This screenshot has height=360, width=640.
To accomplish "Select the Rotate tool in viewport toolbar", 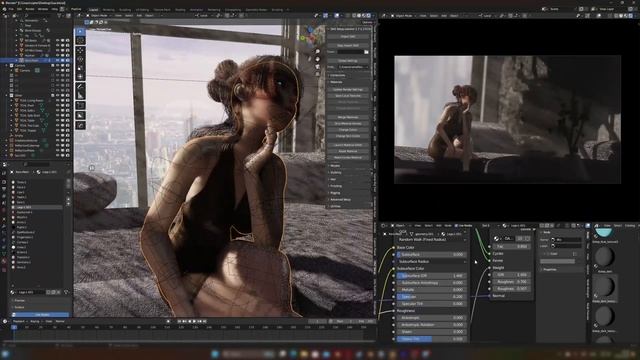I will tap(80, 59).
